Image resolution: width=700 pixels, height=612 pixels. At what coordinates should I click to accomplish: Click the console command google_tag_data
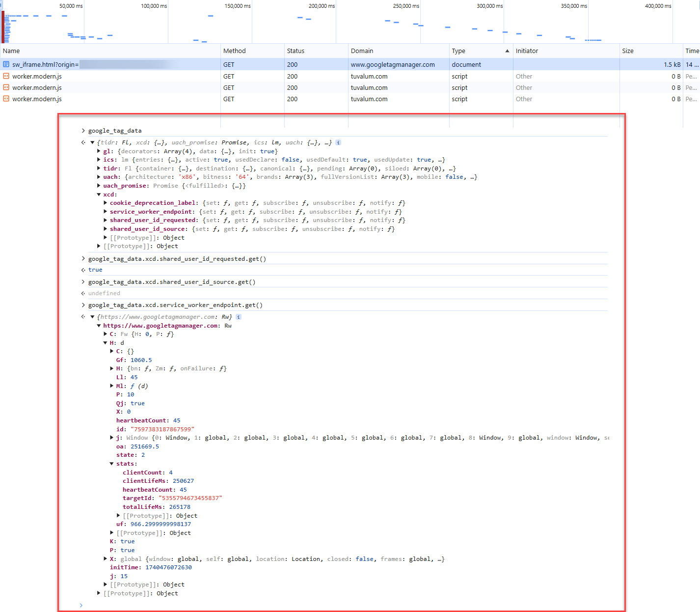pos(115,131)
